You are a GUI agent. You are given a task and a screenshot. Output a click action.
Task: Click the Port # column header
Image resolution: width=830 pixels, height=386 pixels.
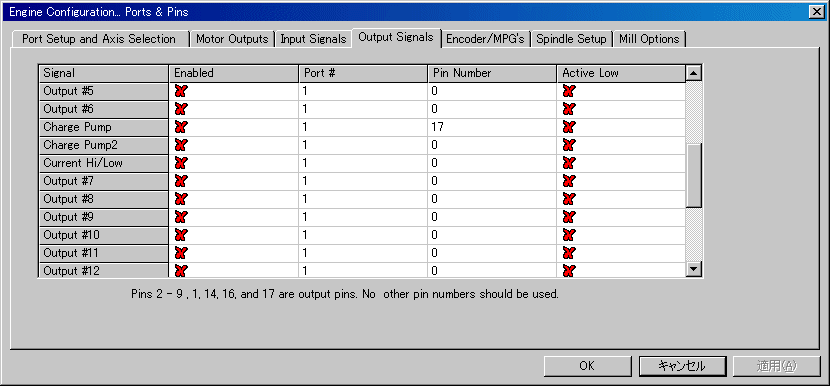click(x=363, y=73)
